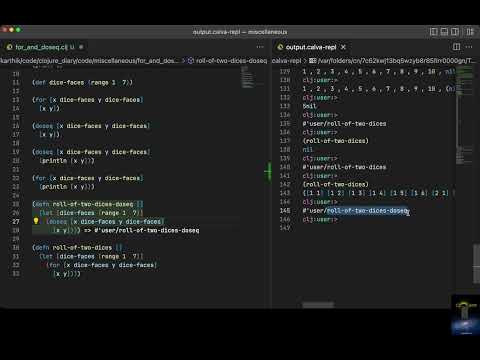Click the doseq expression on line 16

point(91,126)
